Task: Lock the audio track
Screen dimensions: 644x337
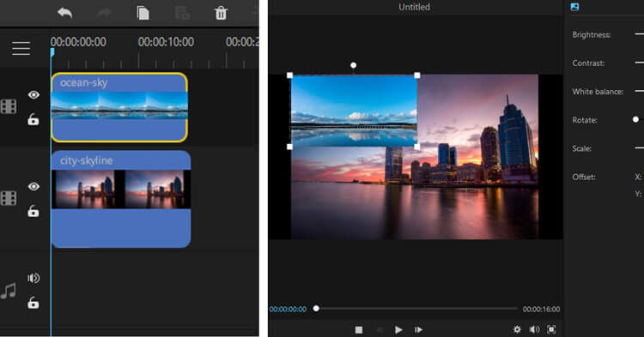Action: (33, 303)
